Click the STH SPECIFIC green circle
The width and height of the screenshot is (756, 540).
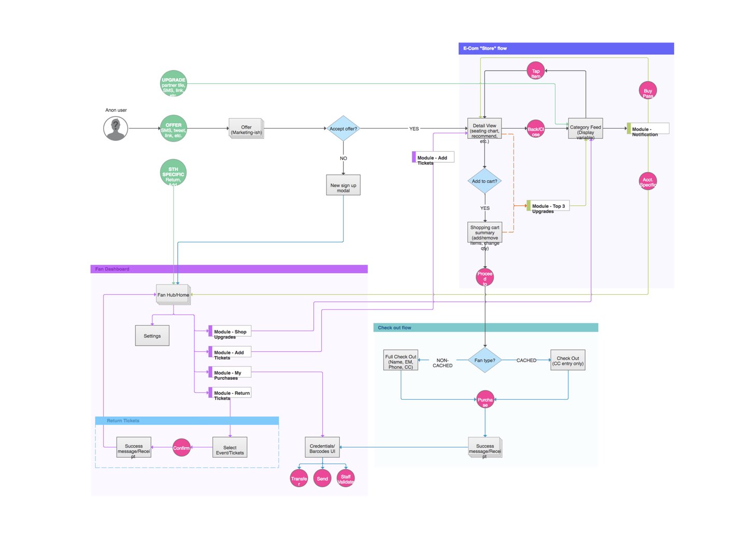[x=173, y=173]
